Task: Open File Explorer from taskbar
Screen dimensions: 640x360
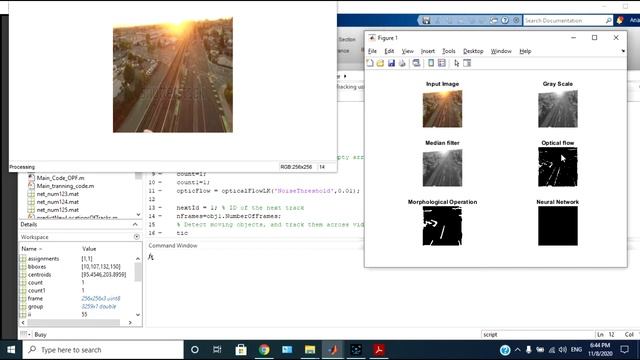Action: 310,350
